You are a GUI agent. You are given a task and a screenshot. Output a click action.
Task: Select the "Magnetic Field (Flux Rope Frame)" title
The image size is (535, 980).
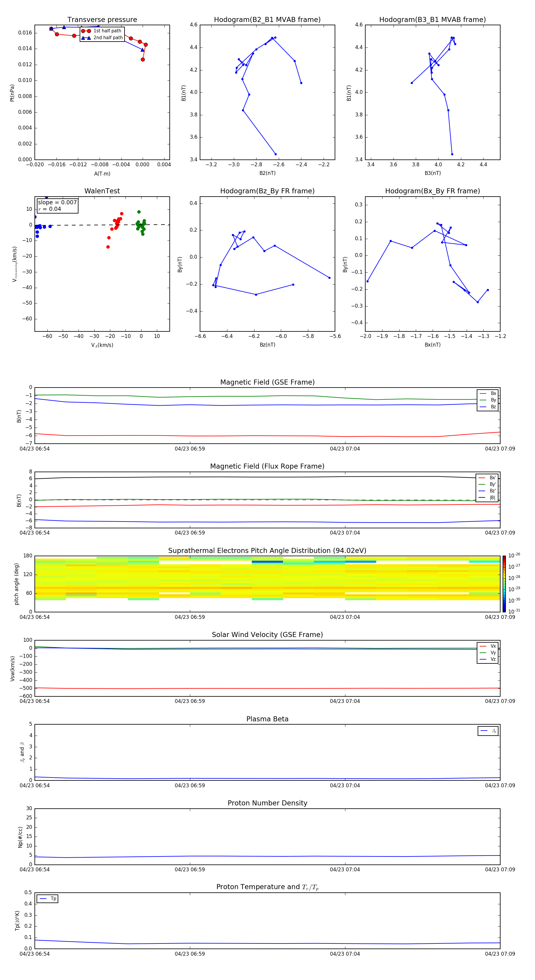[x=267, y=467]
